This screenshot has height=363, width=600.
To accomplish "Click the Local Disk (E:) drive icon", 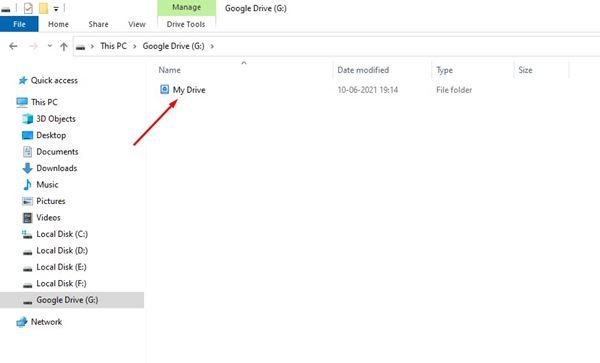I will tap(28, 268).
